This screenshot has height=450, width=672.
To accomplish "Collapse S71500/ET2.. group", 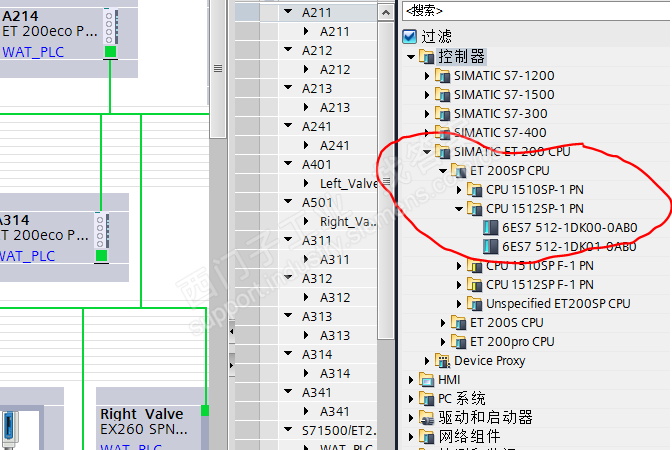I will (x=288, y=429).
